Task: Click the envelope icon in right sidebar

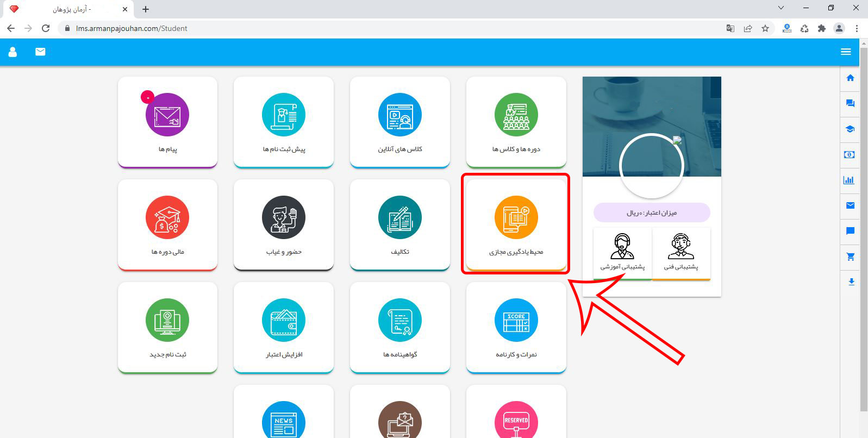Action: (x=851, y=205)
